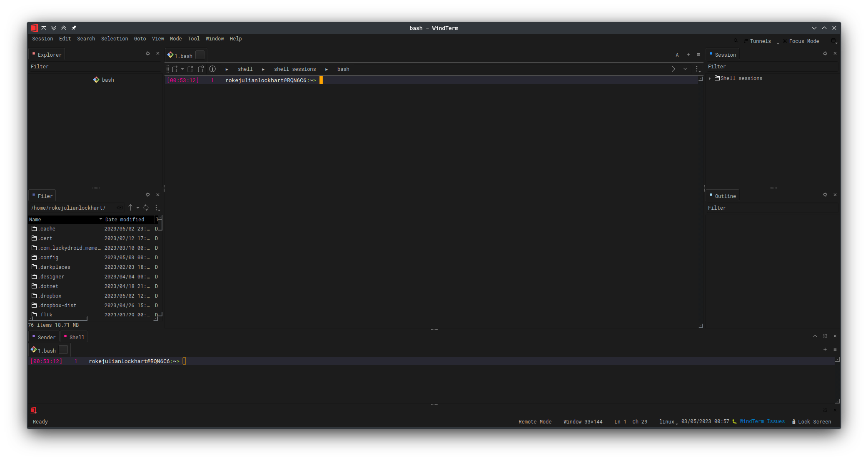Screen dimensions: 868x461
Task: Open the Name column sort dropdown
Action: pos(100,219)
